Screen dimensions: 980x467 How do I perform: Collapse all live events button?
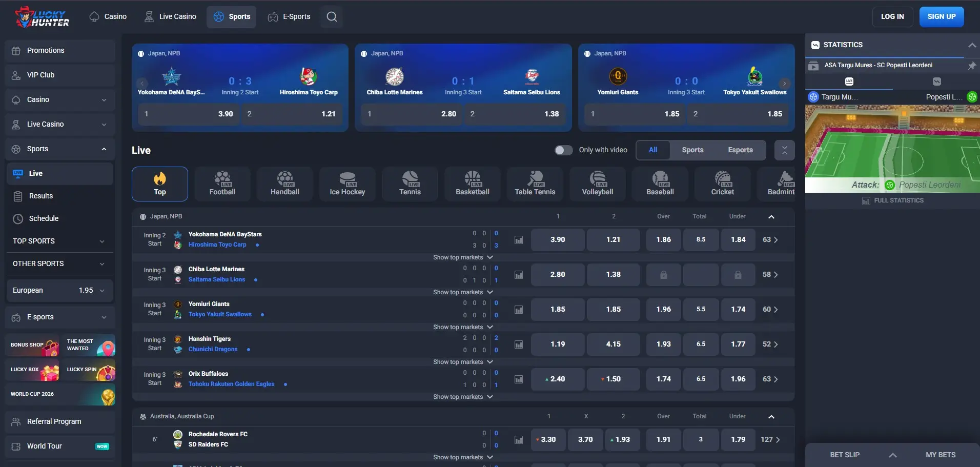coord(784,150)
